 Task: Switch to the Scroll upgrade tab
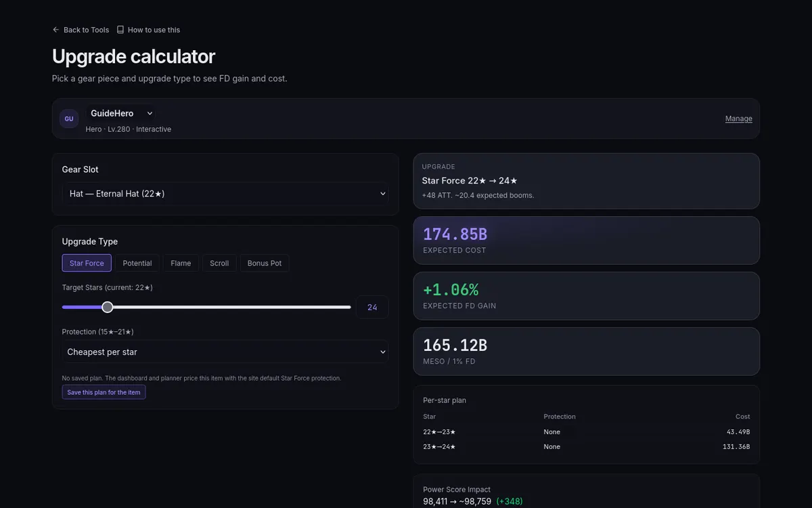click(219, 263)
